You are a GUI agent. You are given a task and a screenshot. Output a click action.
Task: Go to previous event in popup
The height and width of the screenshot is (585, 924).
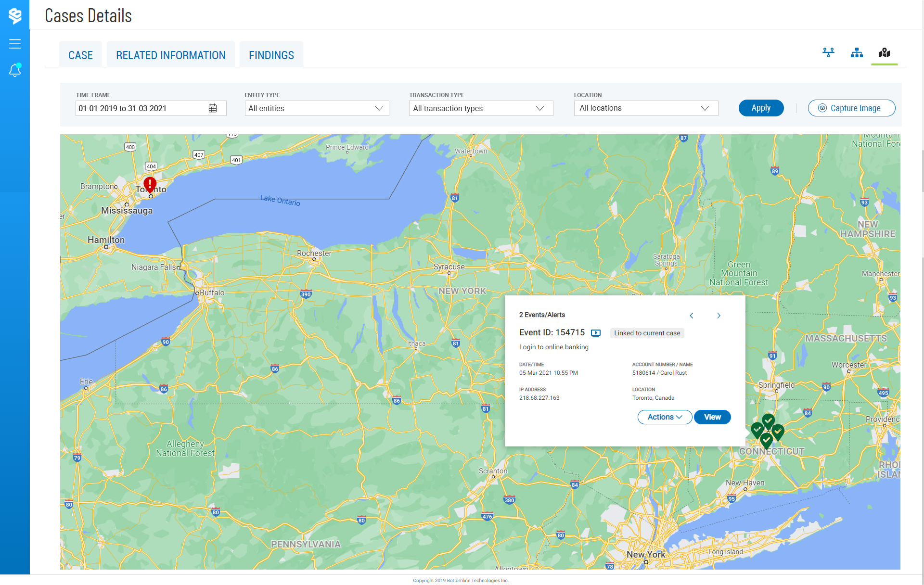(x=692, y=316)
